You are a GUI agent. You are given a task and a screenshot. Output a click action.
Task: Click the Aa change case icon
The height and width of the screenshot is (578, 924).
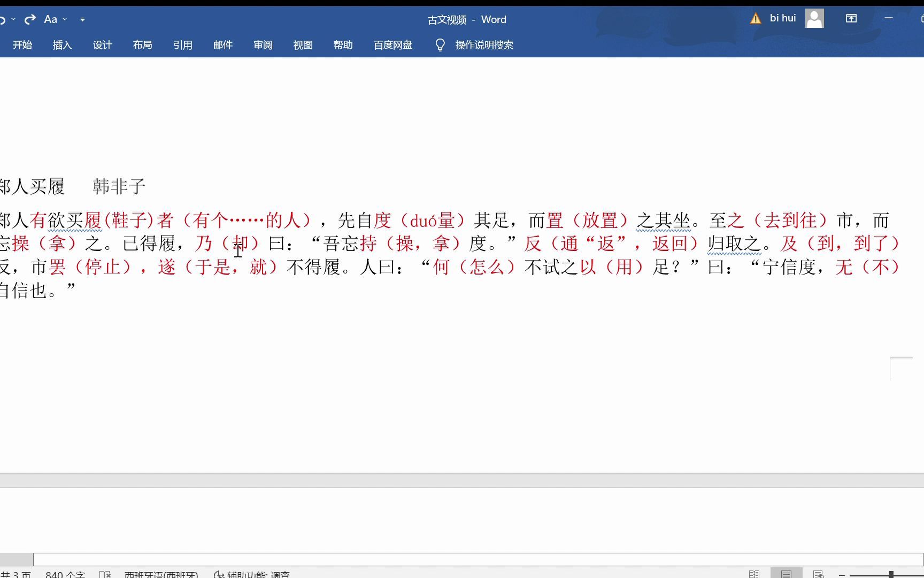[x=50, y=19]
